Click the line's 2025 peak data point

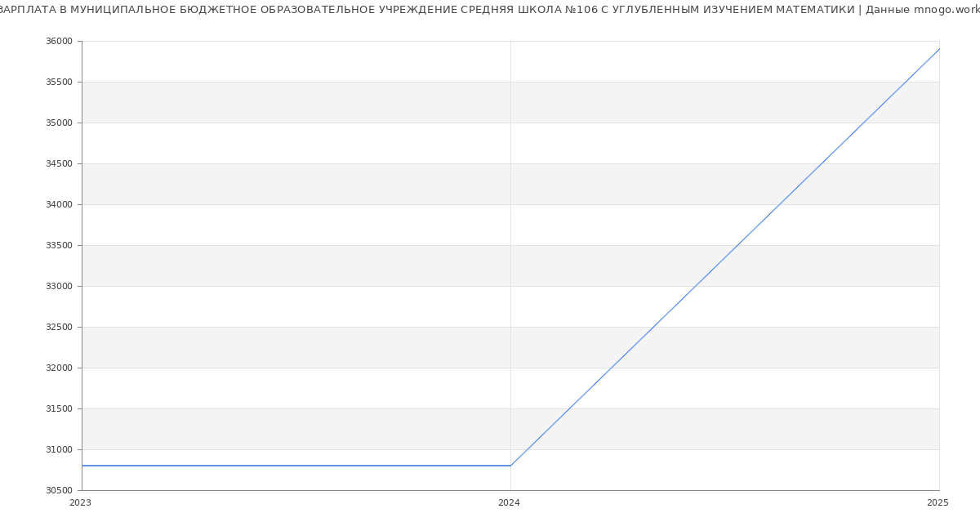tap(939, 49)
